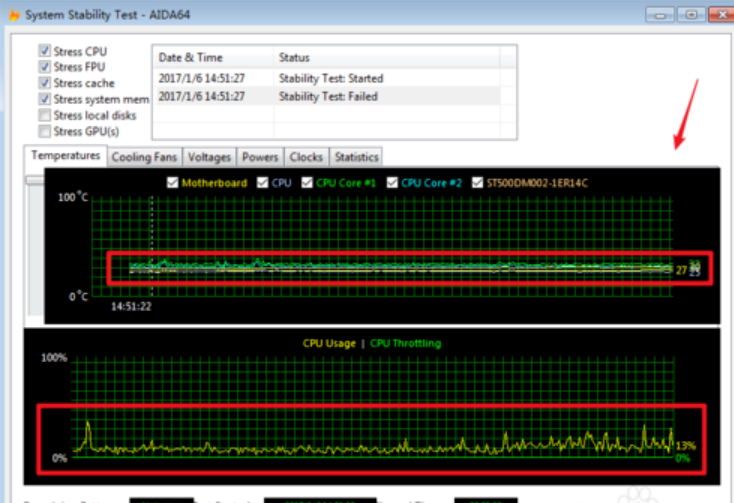
Task: Hide the Motherboard temperature line
Action: pyautogui.click(x=173, y=183)
